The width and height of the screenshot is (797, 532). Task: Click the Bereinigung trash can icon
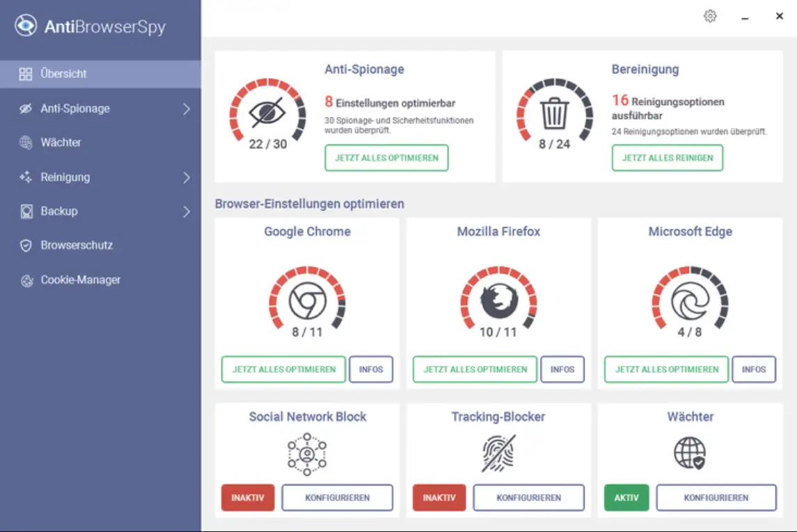pos(555,113)
